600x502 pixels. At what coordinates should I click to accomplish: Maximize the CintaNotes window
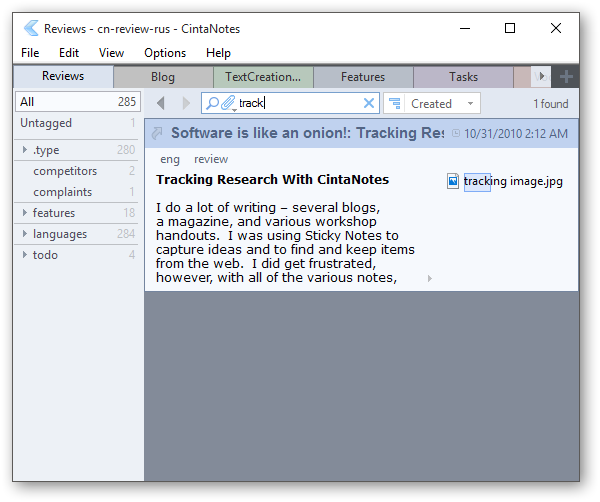(x=510, y=28)
